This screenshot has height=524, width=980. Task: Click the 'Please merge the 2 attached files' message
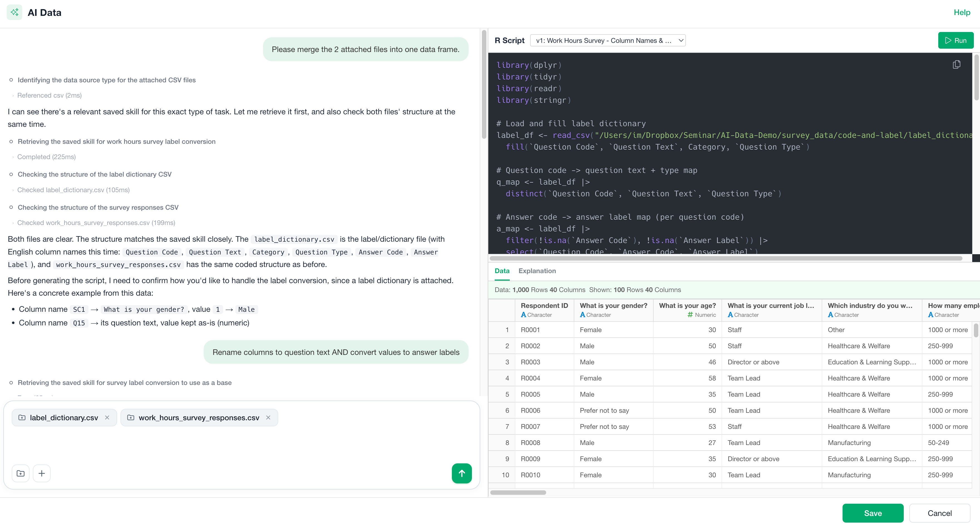click(x=365, y=49)
